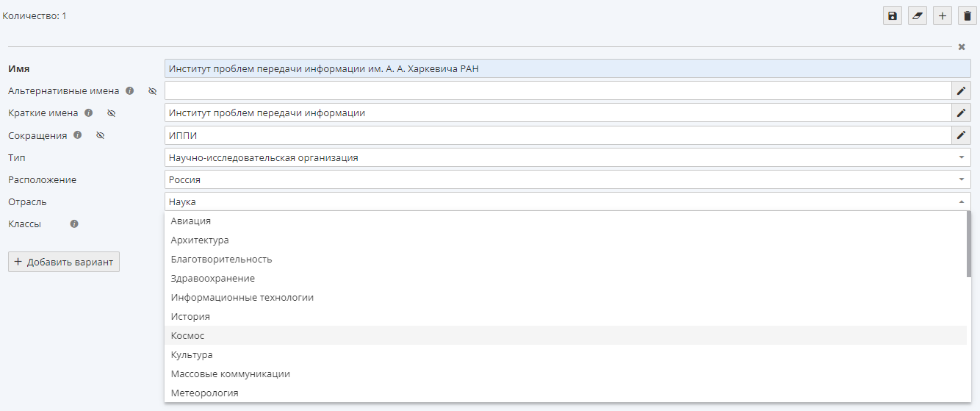The image size is (980, 411).
Task: Click the save (floppy disk) icon
Action: click(x=893, y=15)
